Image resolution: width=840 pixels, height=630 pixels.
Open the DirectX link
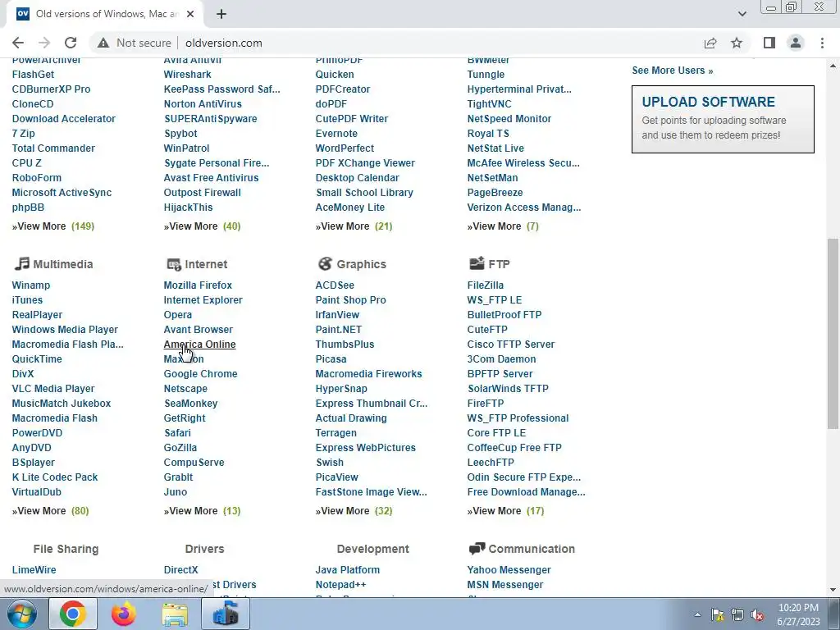pyautogui.click(x=180, y=570)
